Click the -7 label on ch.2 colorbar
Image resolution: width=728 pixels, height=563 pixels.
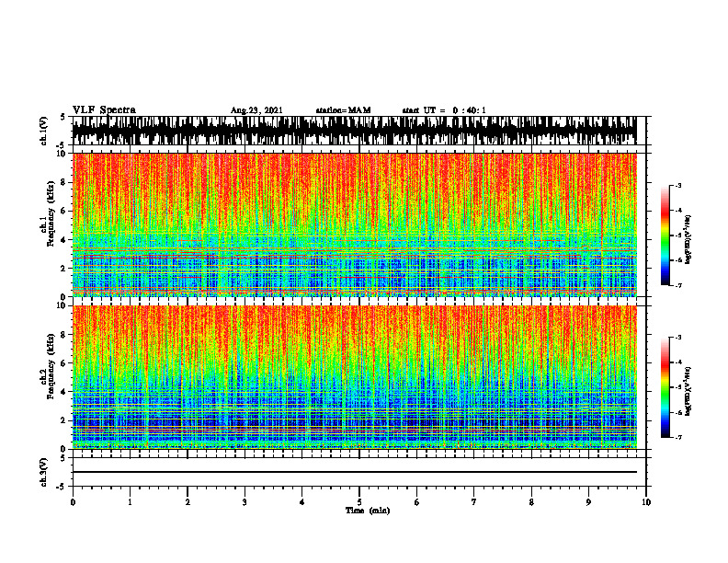tap(678, 437)
